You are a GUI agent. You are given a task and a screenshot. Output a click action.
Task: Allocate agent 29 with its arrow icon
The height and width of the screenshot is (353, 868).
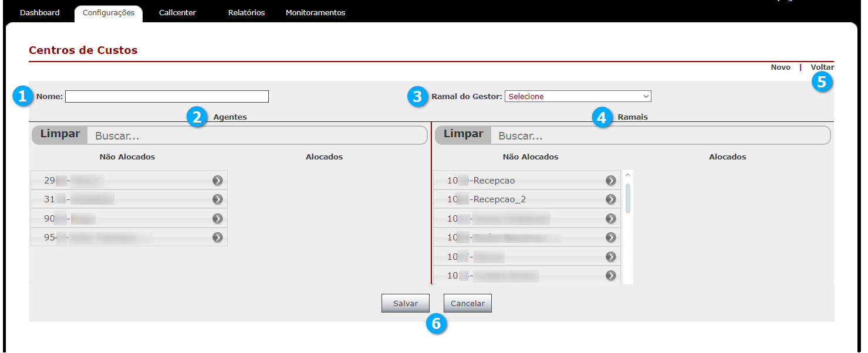click(218, 181)
